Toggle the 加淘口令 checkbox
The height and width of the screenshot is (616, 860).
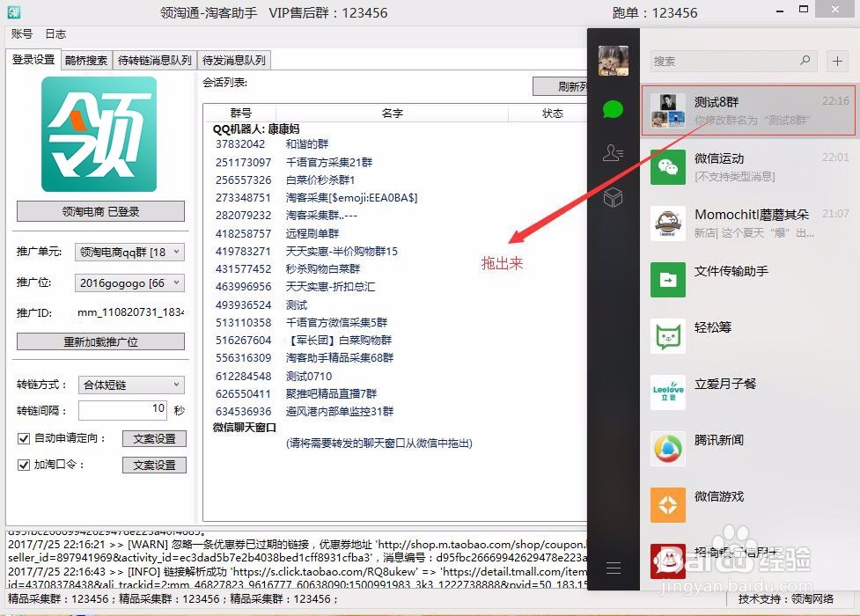coord(23,465)
